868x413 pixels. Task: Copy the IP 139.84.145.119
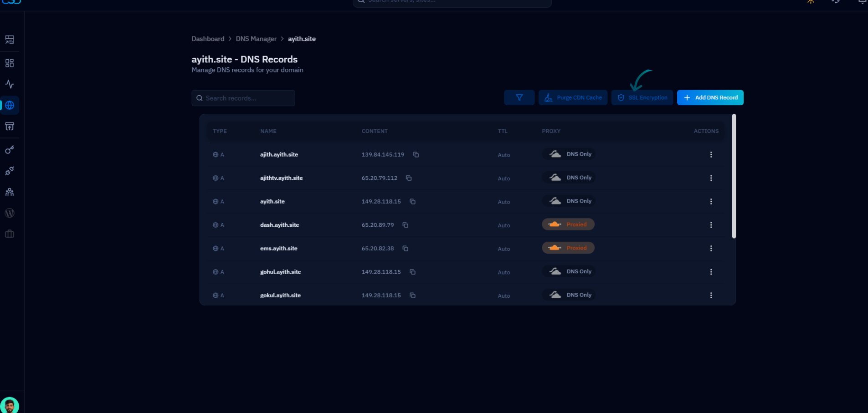(416, 155)
